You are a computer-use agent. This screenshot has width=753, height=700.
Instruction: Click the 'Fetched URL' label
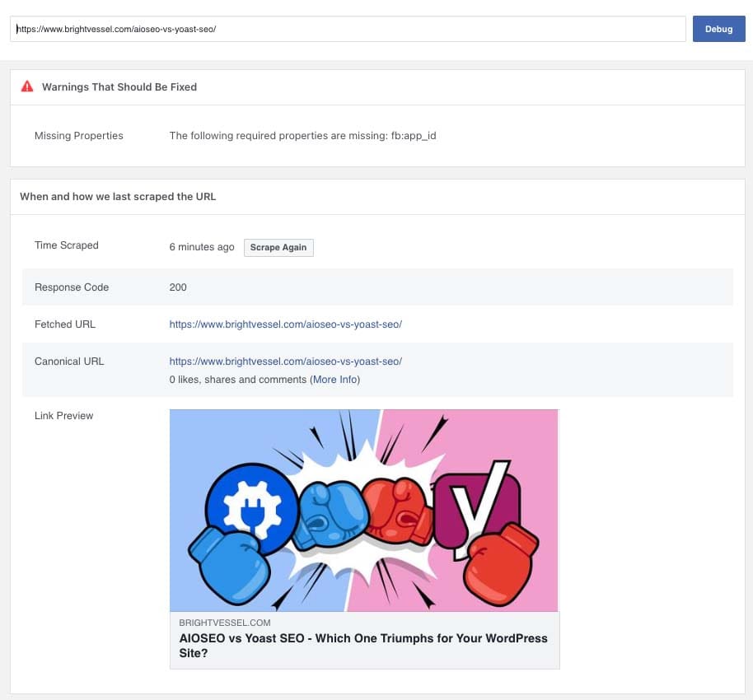pyautogui.click(x=65, y=324)
